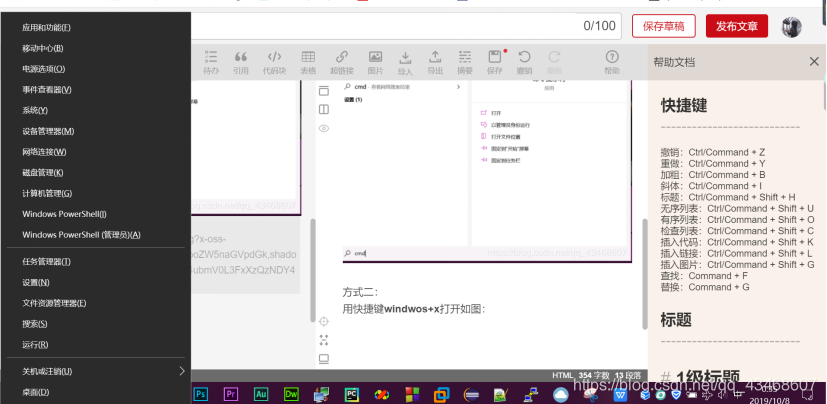Click the 方式二 text in preview
The width and height of the screenshot is (827, 404).
tap(360, 293)
